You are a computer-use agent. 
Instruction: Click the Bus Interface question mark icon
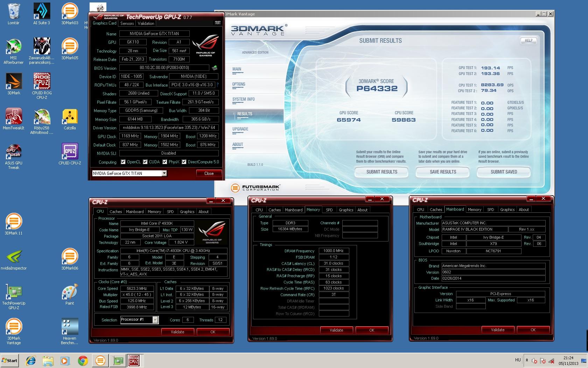[217, 85]
